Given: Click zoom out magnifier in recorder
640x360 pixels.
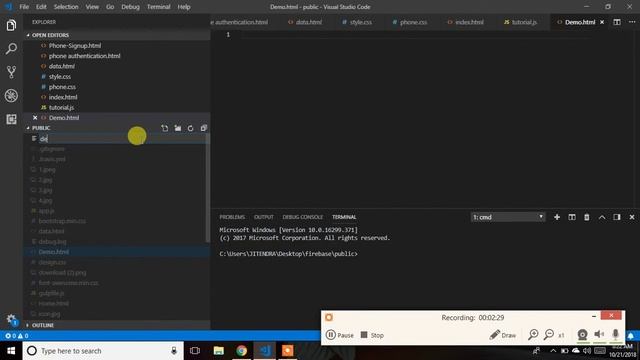Looking at the screenshot, I should tap(549, 335).
